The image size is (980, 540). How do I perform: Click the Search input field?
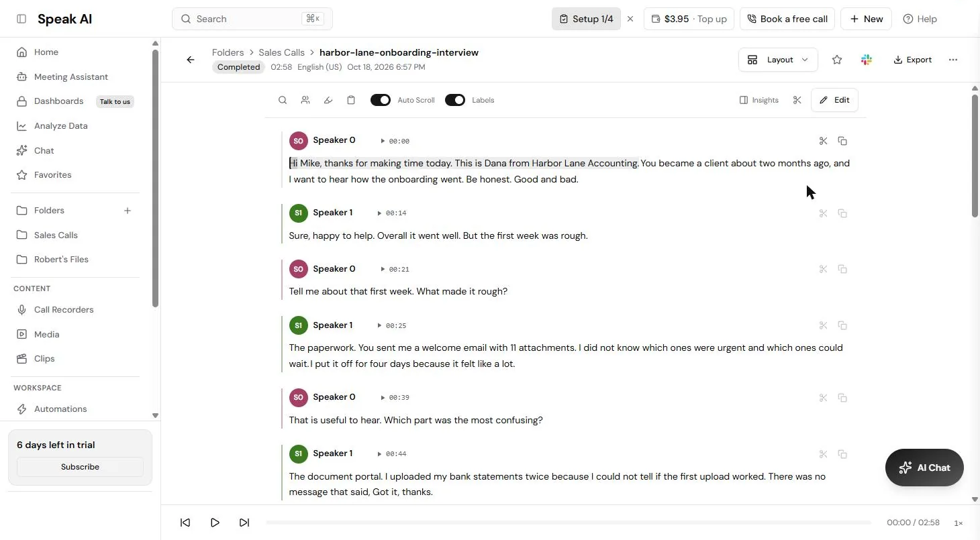252,19
